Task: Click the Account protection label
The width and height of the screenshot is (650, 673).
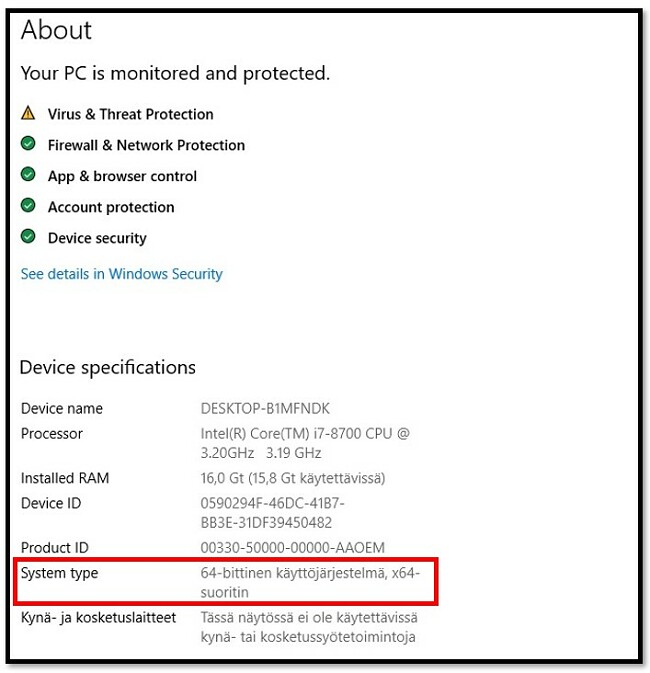Action: [111, 207]
